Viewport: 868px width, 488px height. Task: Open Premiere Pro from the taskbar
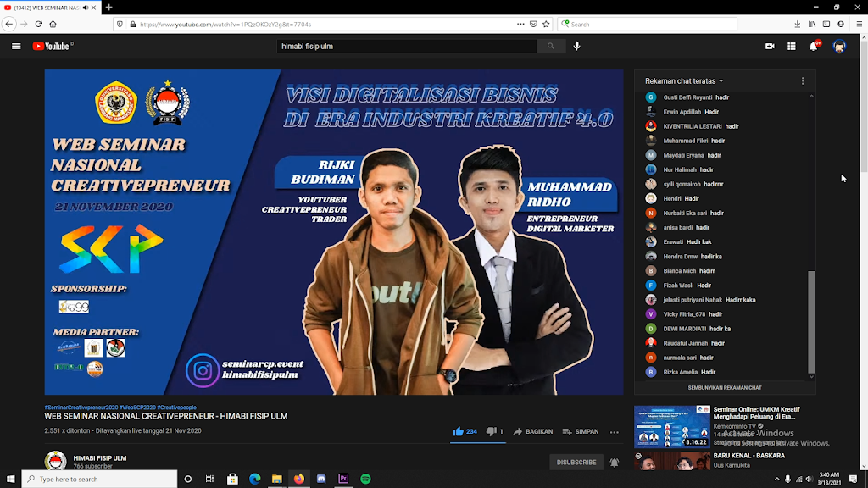pyautogui.click(x=343, y=480)
